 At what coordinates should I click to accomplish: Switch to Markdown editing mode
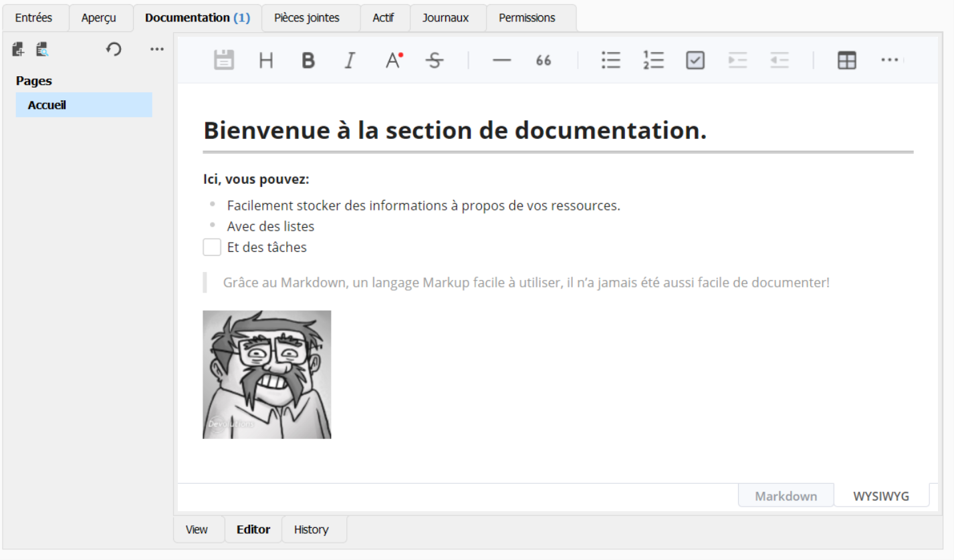coord(786,495)
